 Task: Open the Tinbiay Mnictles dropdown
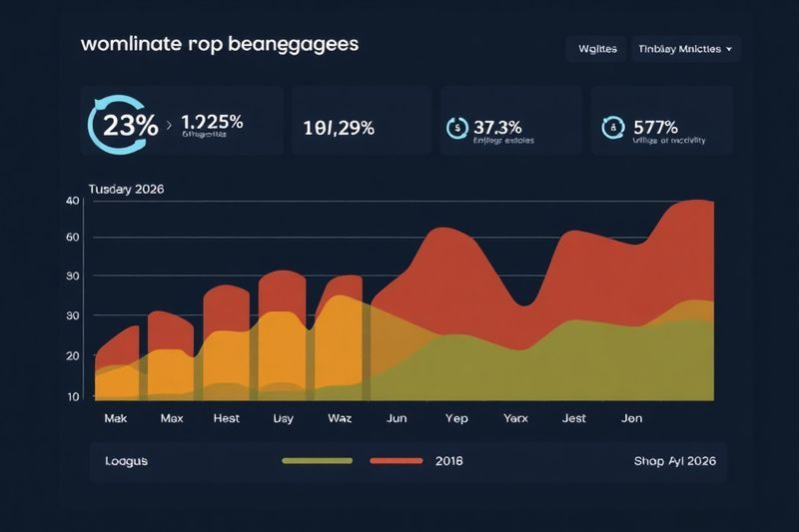[x=685, y=48]
